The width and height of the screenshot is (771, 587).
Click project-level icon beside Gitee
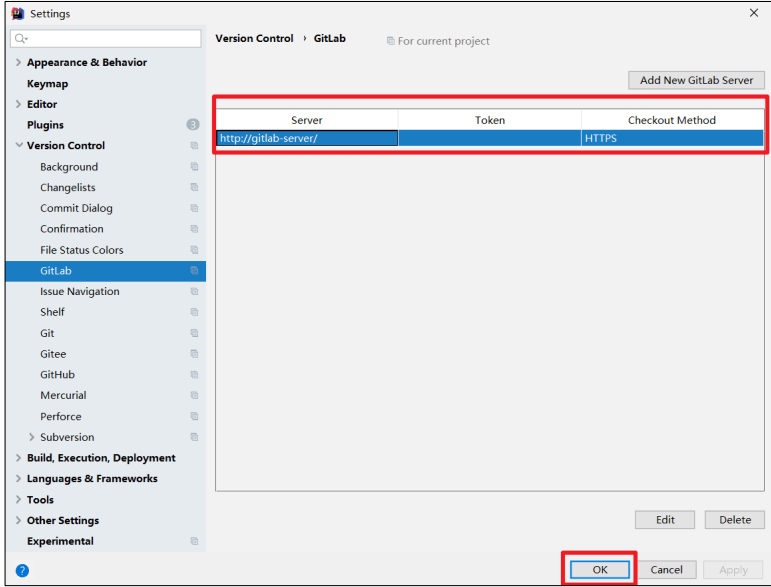click(x=194, y=354)
